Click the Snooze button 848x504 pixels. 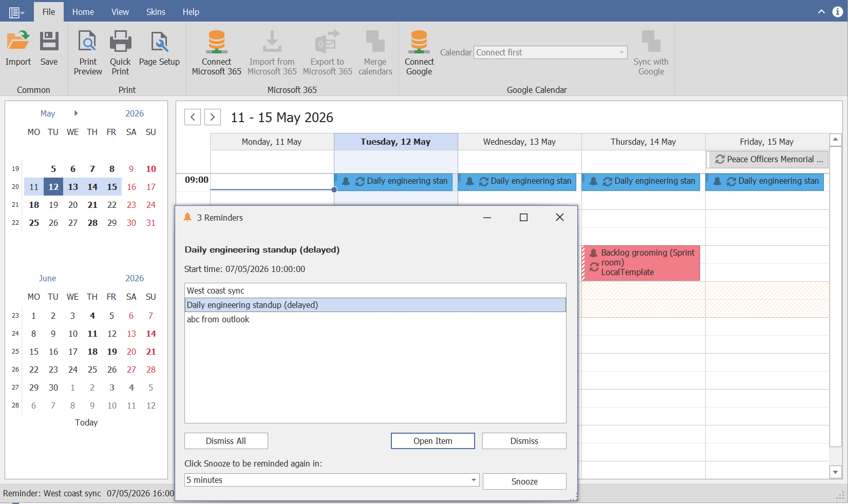pyautogui.click(x=524, y=481)
